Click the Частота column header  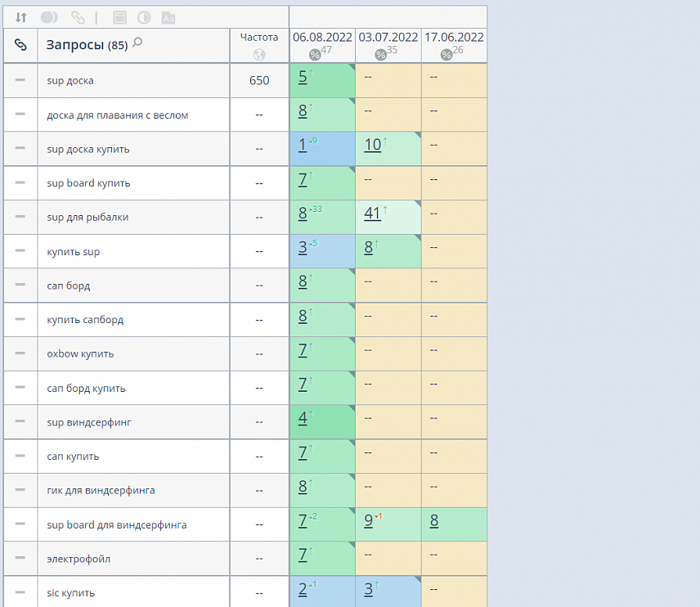[259, 37]
